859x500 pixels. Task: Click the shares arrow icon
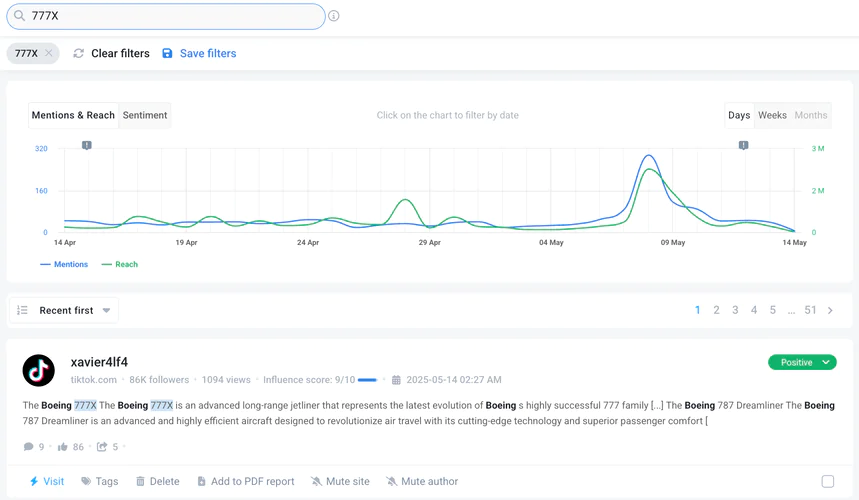click(x=102, y=447)
